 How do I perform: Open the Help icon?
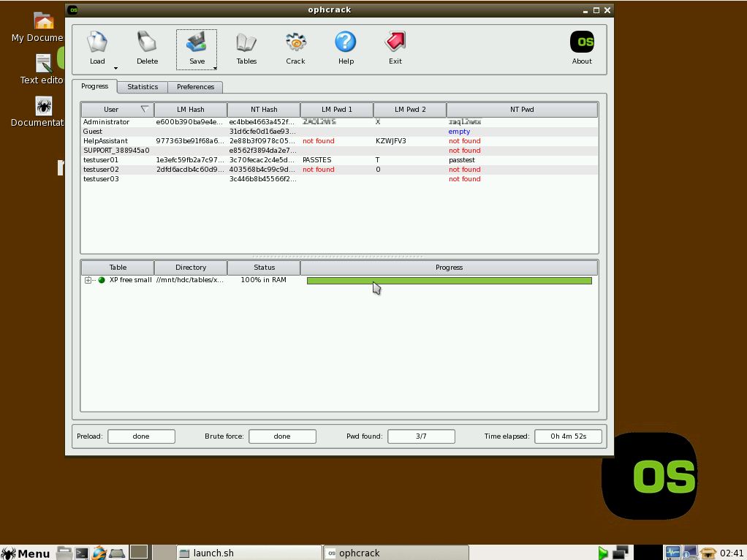pyautogui.click(x=346, y=48)
